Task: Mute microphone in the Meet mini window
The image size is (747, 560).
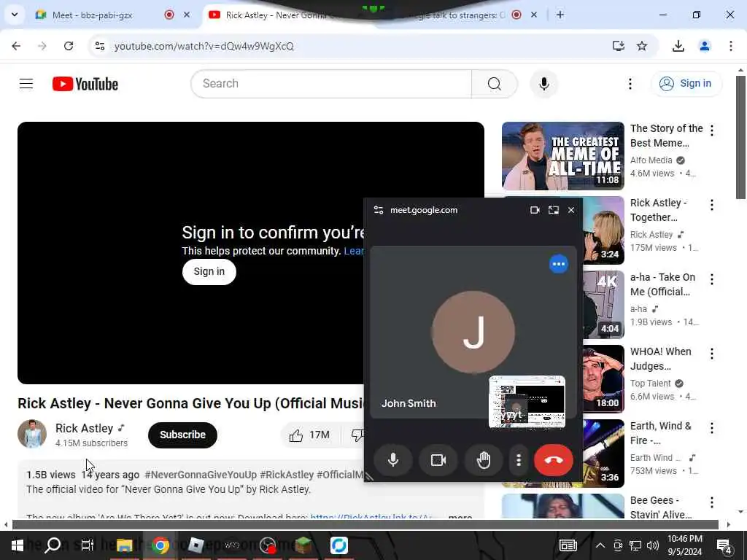Action: coord(393,459)
